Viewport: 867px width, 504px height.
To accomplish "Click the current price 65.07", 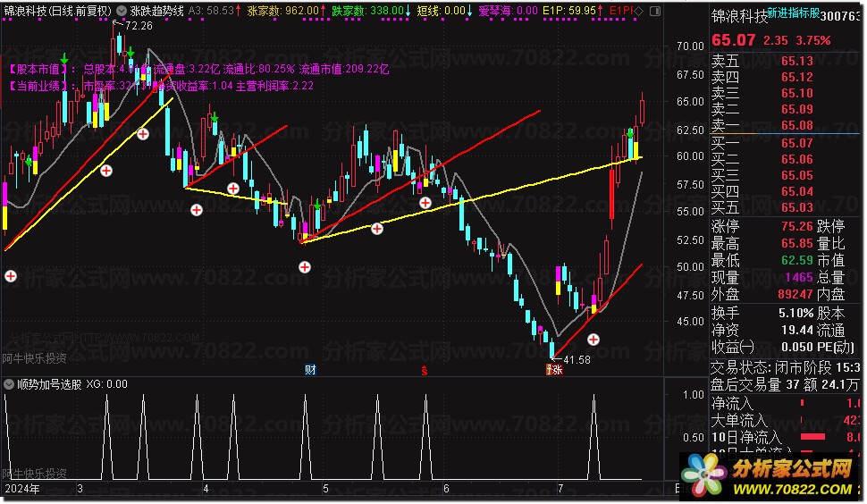I will 733,40.
